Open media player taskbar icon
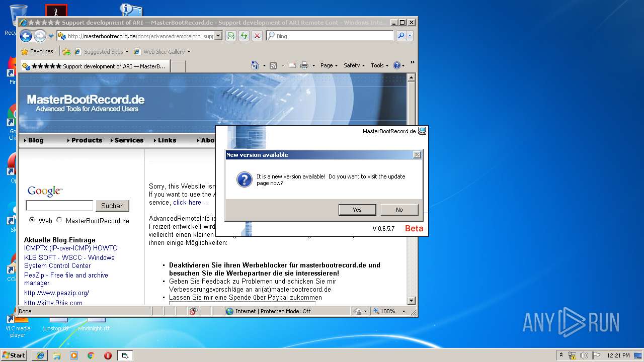 click(x=74, y=355)
